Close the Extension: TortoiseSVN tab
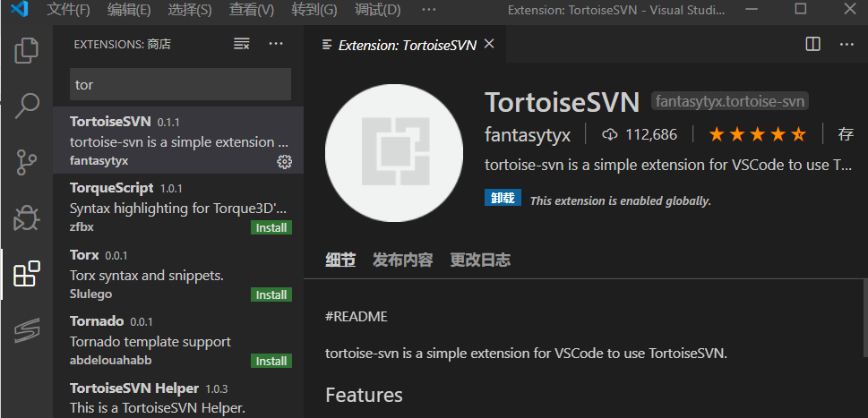 click(489, 44)
